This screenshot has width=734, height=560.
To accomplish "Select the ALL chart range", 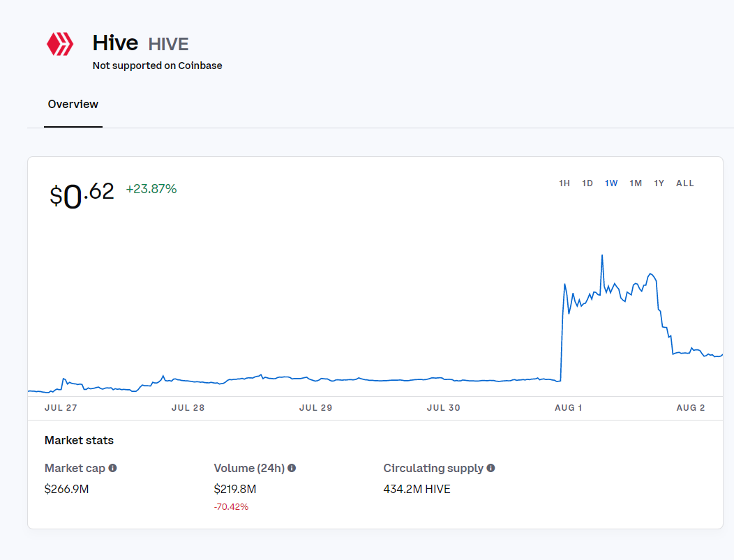I will tap(685, 183).
